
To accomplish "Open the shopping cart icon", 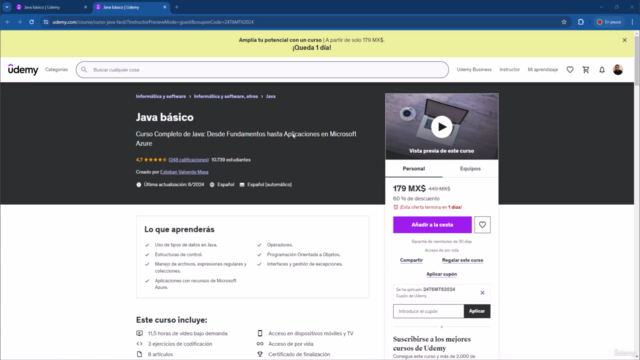I will click(586, 70).
